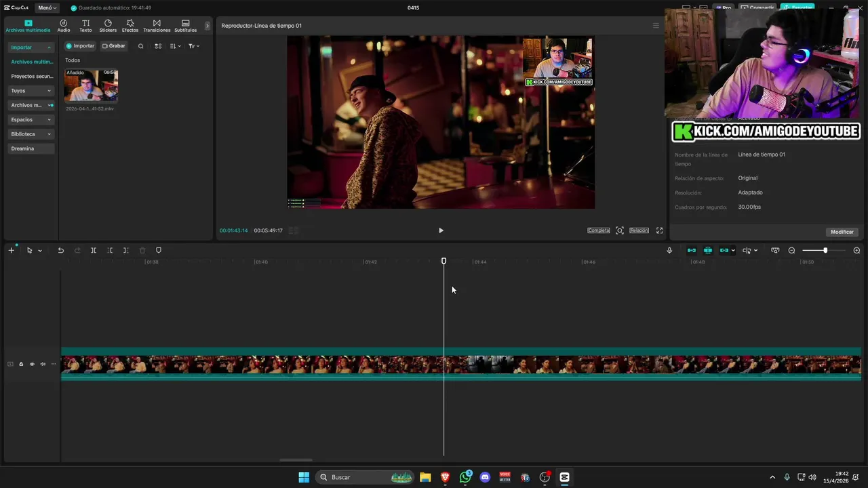Zoom in the timeline with plus icon
The height and width of the screenshot is (488, 868).
click(856, 250)
